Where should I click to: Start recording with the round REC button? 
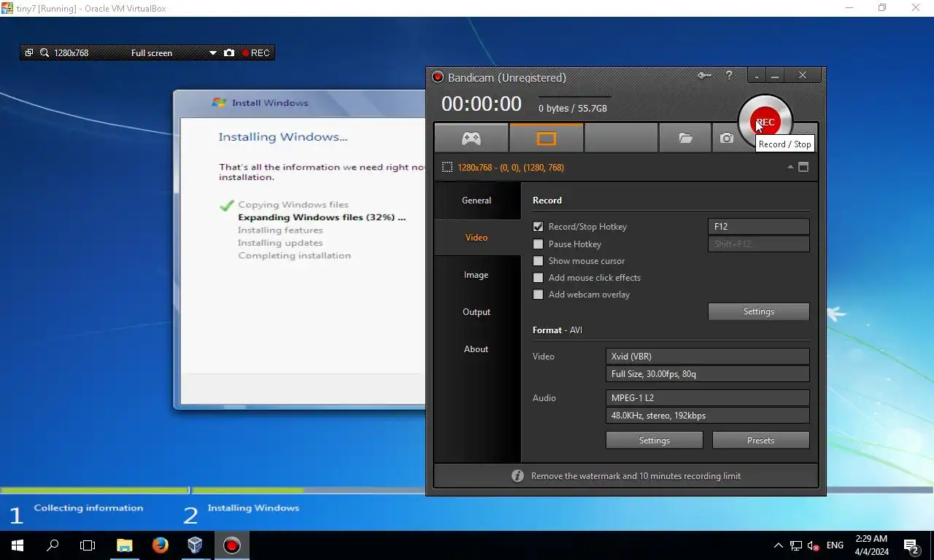765,122
